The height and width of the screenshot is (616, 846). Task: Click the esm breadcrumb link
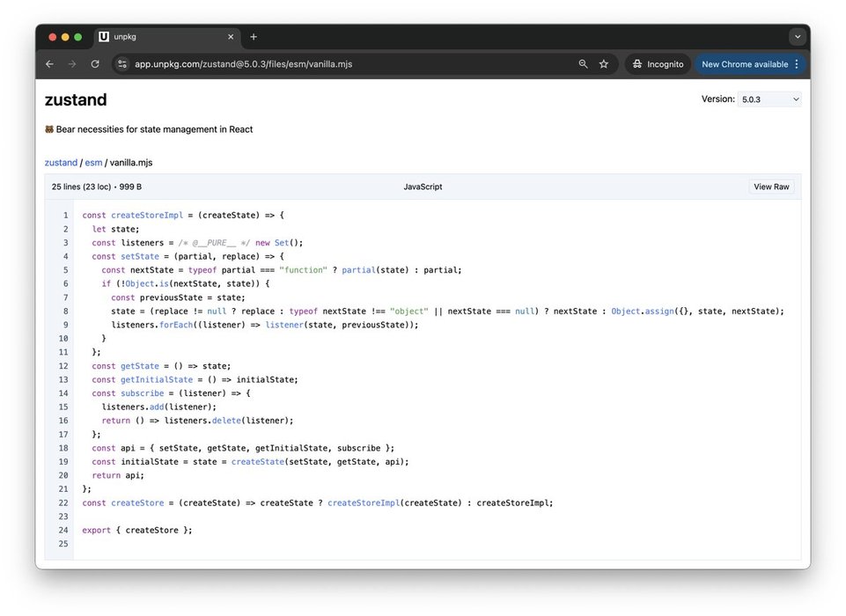93,163
